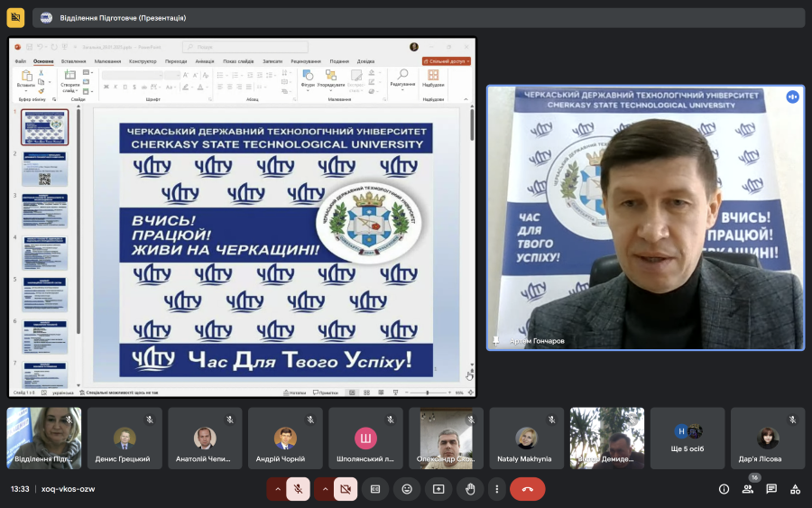Click the Спільний доступ share button

pos(447,61)
